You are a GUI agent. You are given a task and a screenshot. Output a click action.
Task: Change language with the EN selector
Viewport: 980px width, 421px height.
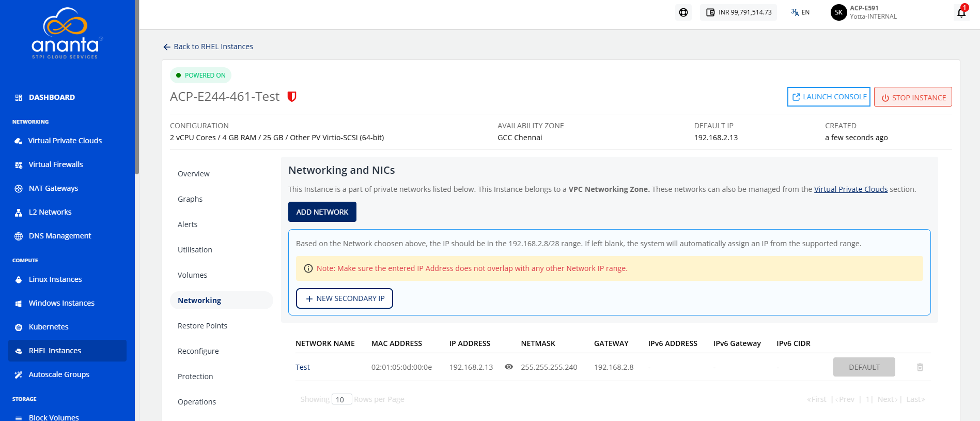point(800,12)
